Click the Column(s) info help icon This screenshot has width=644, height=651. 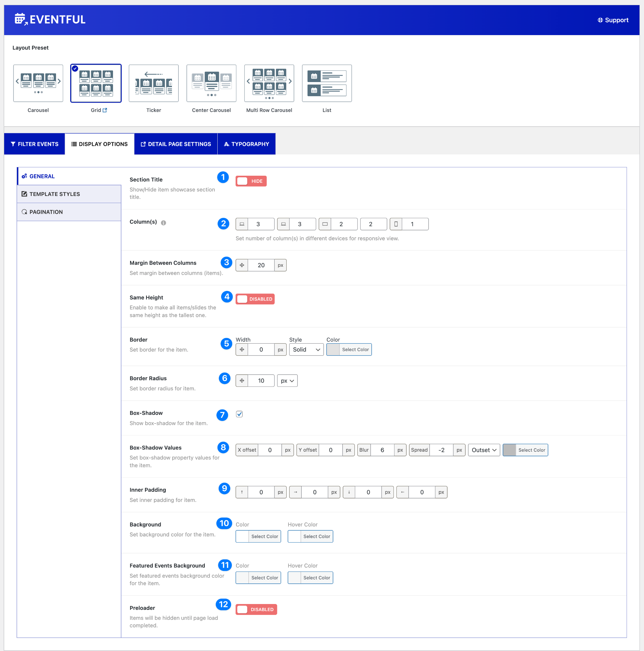[164, 223]
